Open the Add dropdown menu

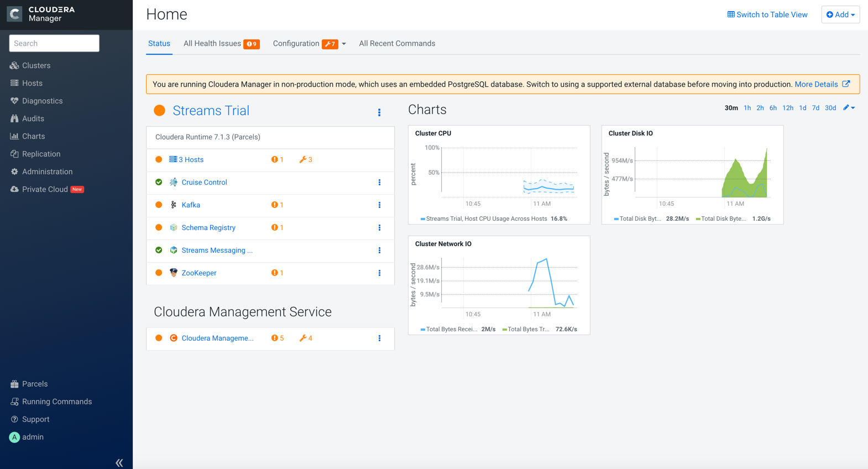[840, 15]
